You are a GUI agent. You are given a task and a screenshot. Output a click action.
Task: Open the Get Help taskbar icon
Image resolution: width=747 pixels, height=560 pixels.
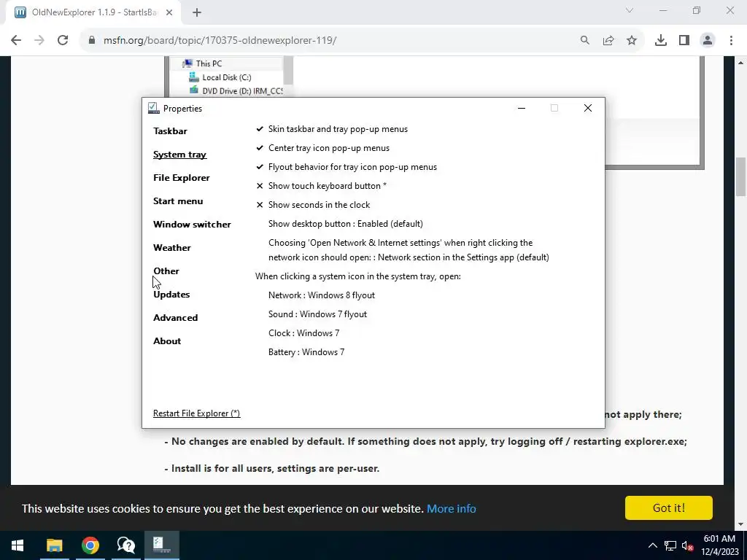click(x=125, y=545)
